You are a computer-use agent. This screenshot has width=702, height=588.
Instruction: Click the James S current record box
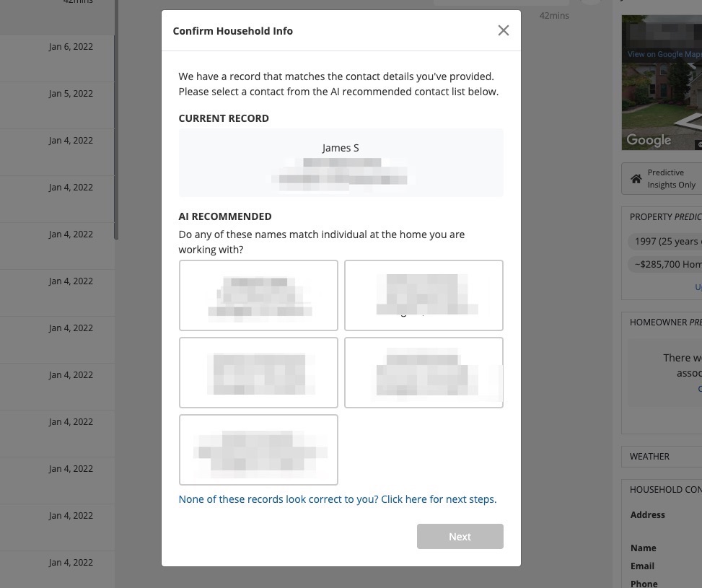coord(341,162)
